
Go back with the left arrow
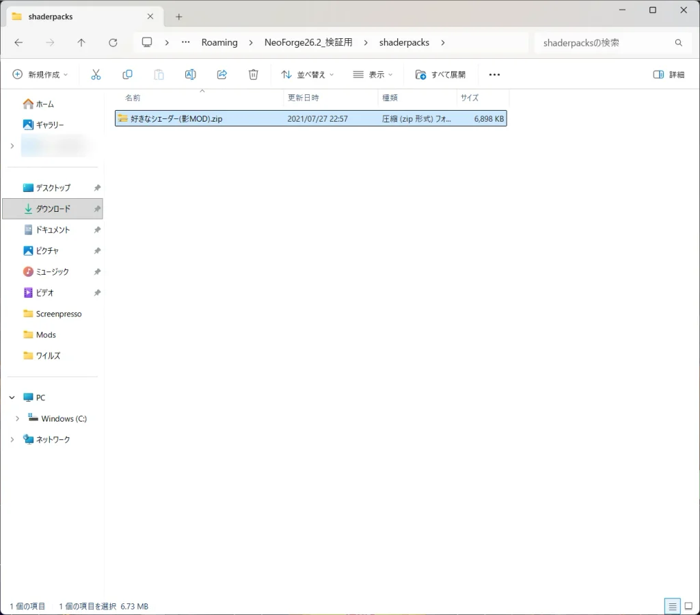[18, 42]
